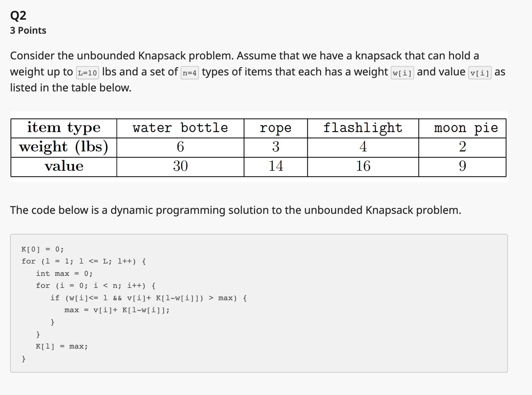
Task: Click the flashlight column header
Action: click(363, 128)
